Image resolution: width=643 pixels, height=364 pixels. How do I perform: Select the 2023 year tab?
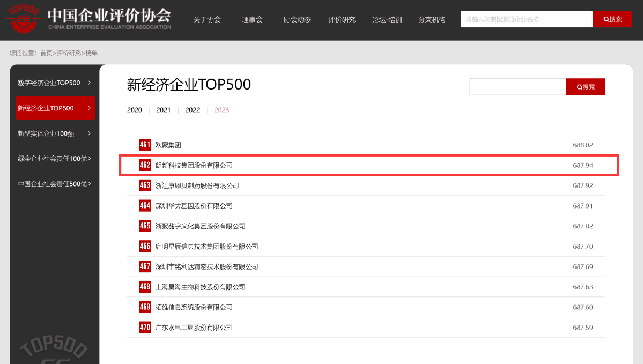221,110
